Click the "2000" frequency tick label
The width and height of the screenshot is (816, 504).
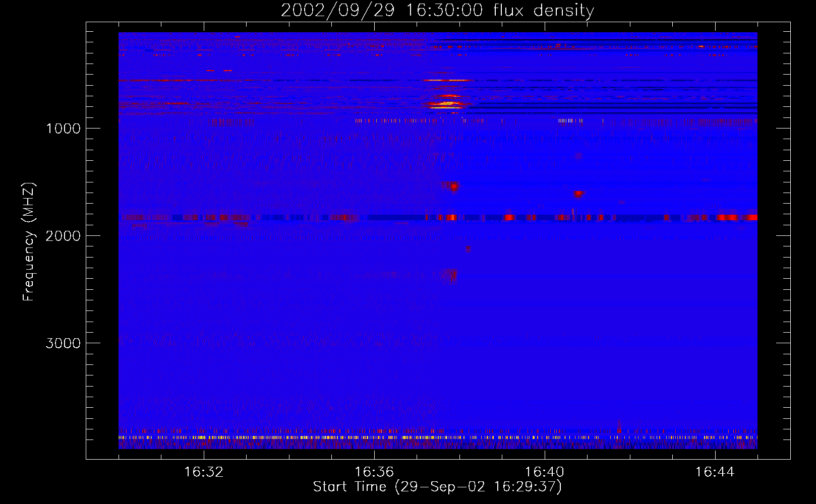pyautogui.click(x=63, y=236)
